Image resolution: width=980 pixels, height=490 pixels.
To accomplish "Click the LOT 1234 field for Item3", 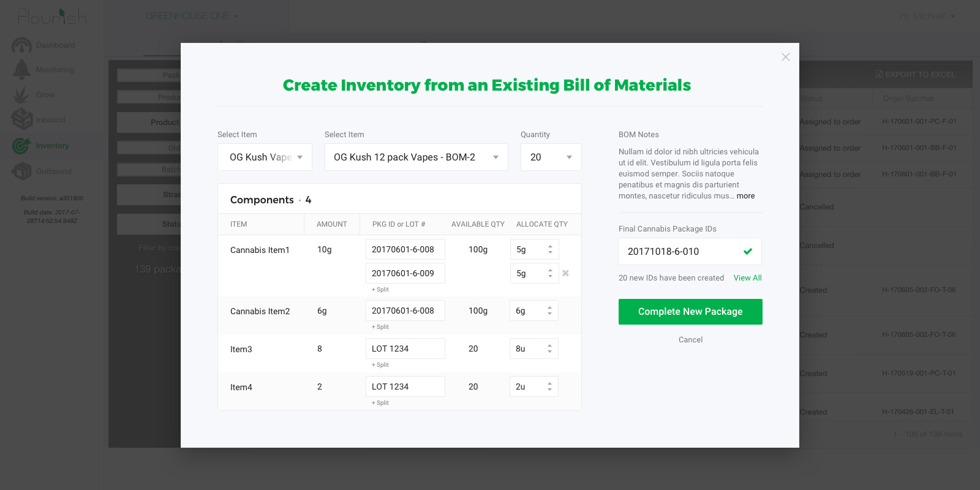I will (405, 349).
